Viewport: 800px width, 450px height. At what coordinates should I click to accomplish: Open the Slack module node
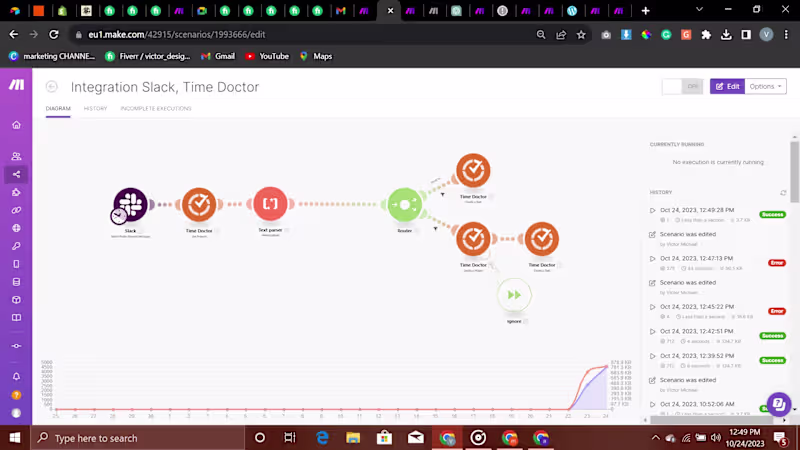point(131,204)
